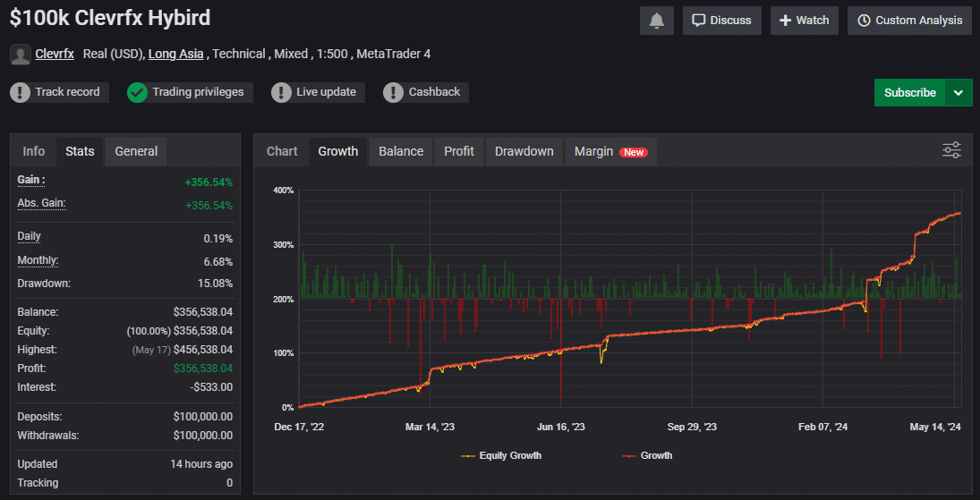This screenshot has height=500, width=980.
Task: Click the Interest -$533.00 value
Action: click(211, 387)
